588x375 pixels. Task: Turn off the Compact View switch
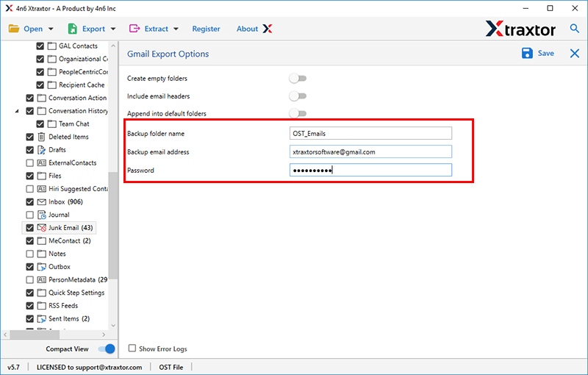click(x=107, y=349)
